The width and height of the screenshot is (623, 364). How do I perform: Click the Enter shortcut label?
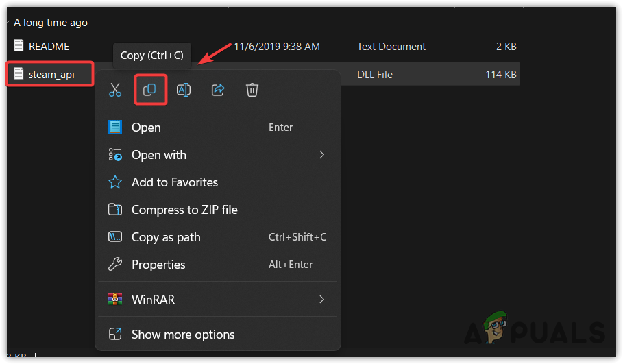point(280,128)
